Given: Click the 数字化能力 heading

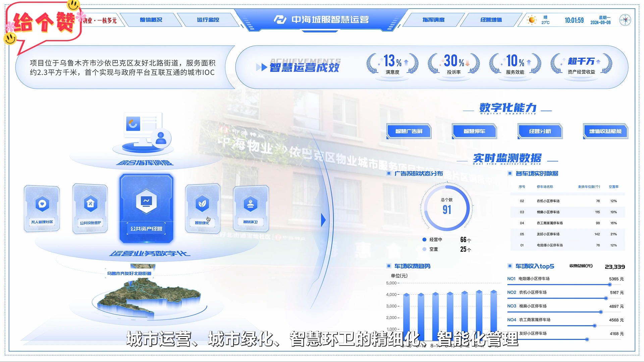Looking at the screenshot, I should [508, 108].
